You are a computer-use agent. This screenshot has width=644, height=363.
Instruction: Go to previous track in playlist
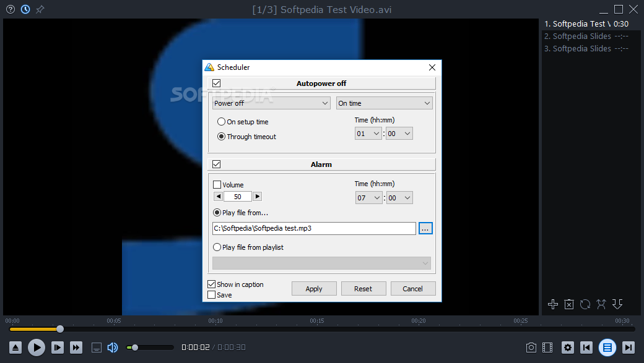[x=586, y=348]
